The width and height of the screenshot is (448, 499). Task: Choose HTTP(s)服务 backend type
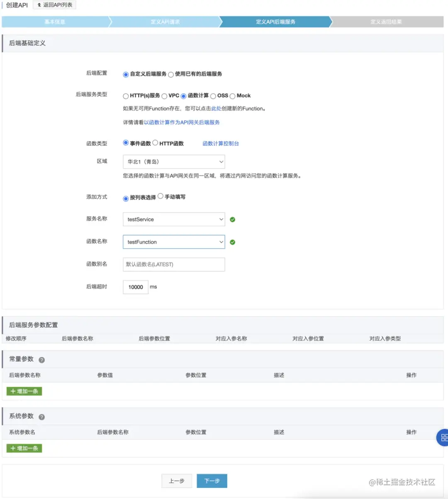pyautogui.click(x=126, y=96)
